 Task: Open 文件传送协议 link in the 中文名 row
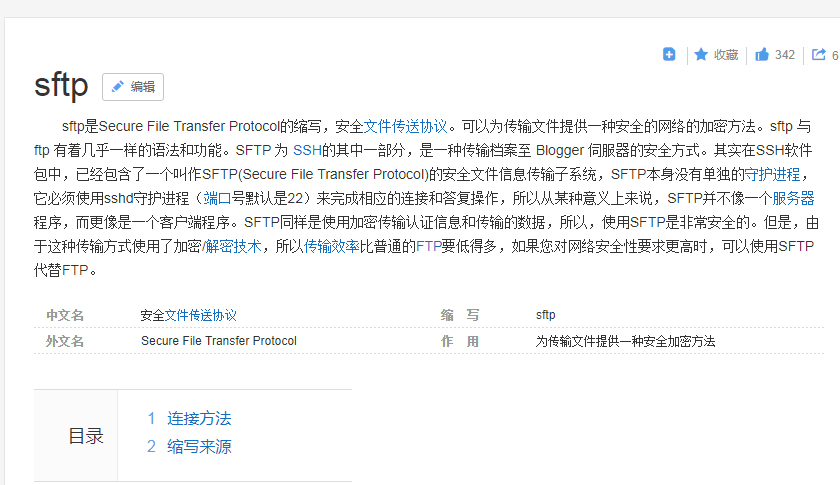(200, 315)
